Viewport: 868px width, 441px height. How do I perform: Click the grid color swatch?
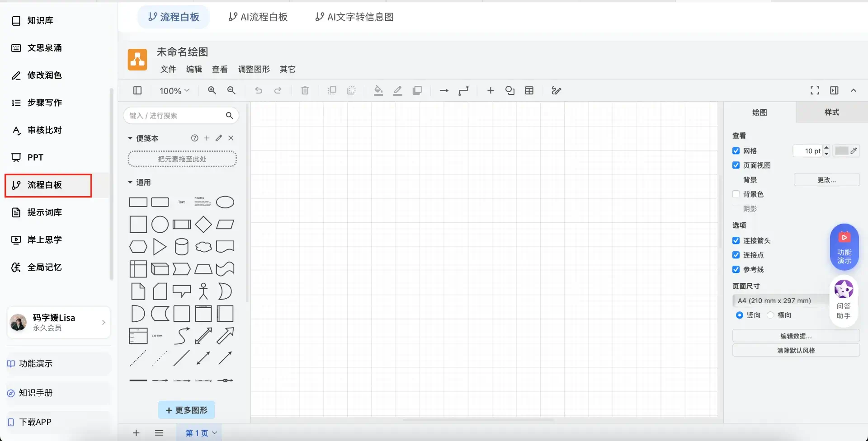841,151
